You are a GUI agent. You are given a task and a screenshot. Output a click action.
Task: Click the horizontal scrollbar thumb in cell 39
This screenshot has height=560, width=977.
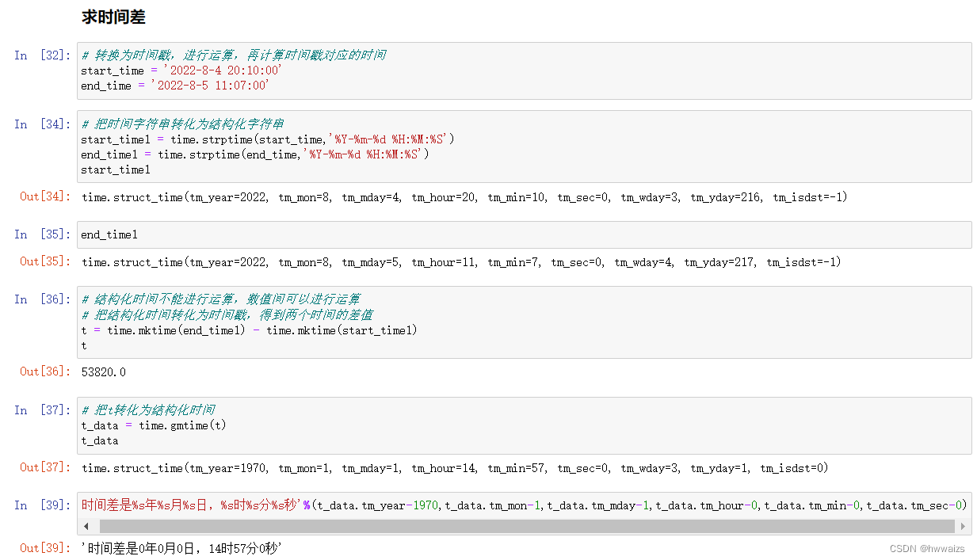click(526, 526)
